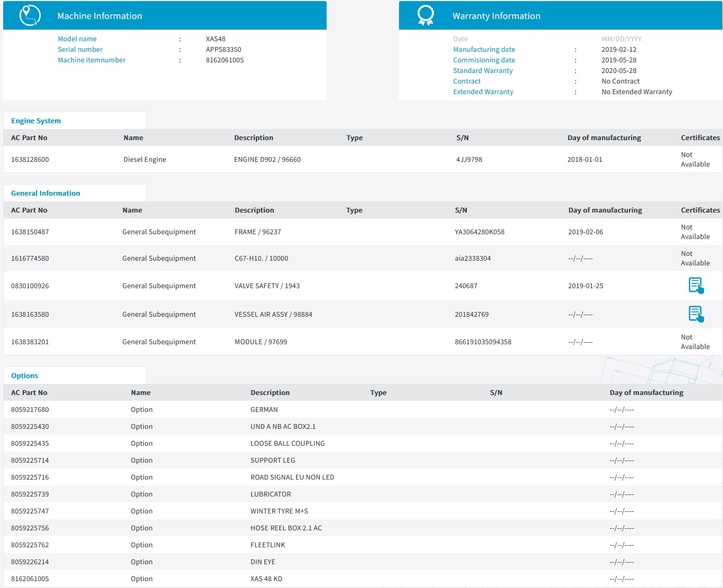Screen dimensions: 723x588
Task: Open certificate icon for VALVE SAFETY row
Action: click(x=696, y=286)
